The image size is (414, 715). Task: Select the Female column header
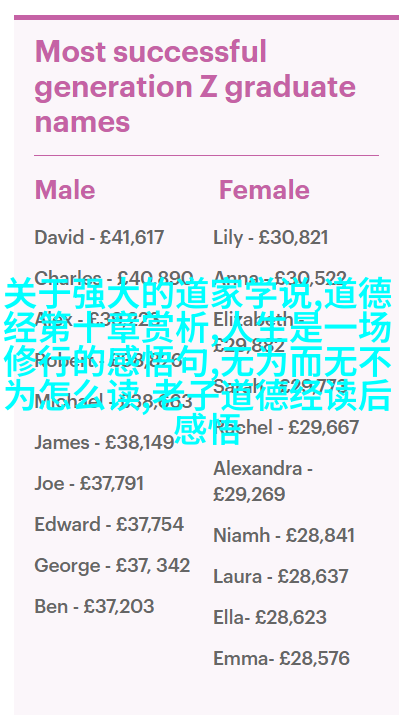[x=264, y=190]
